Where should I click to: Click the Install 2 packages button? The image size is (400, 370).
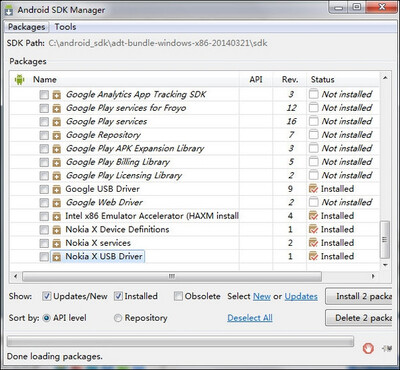pyautogui.click(x=359, y=296)
